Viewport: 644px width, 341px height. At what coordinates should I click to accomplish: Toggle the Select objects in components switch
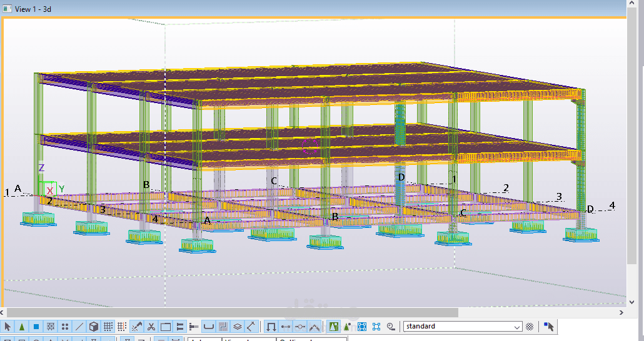286,327
